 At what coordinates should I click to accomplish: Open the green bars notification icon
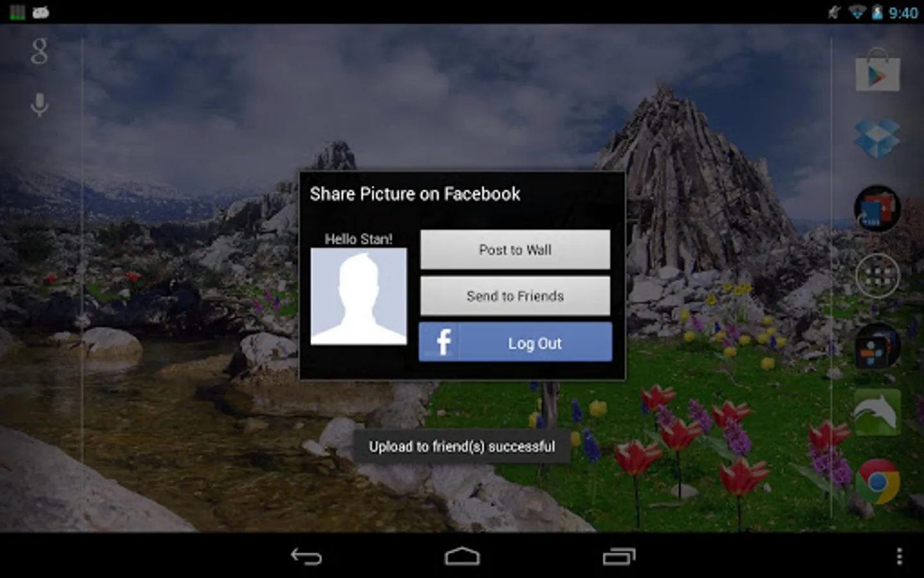tap(17, 12)
